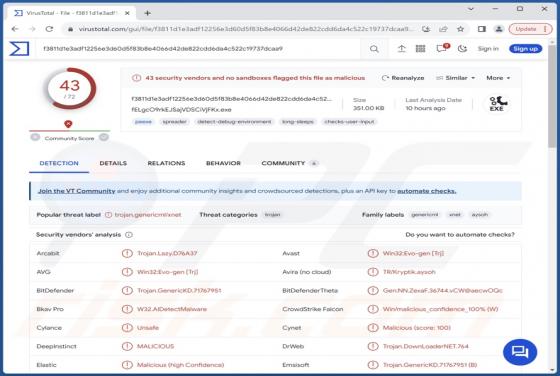Image resolution: width=560 pixels, height=376 pixels.
Task: Switch to the BEHAVIOR tab
Action: point(223,163)
